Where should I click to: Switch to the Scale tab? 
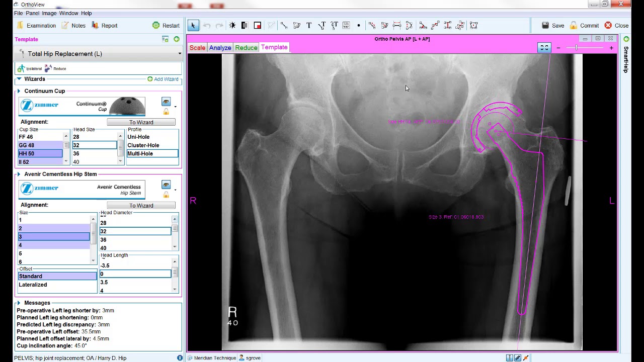click(x=197, y=48)
